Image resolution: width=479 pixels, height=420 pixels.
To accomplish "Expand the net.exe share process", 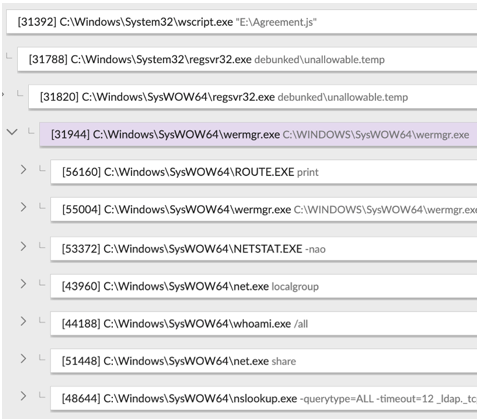I will 23,358.
